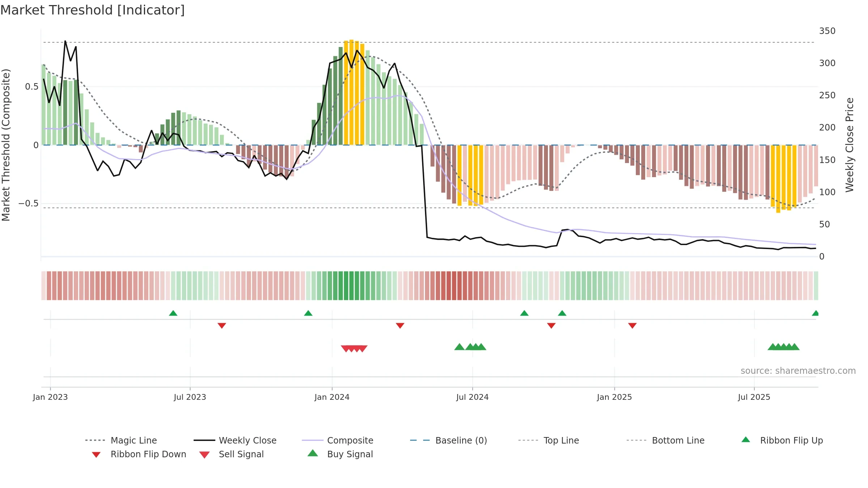Toggle the Baseline (0) legend entry
Screen dimensions: 868x488
coord(448,440)
